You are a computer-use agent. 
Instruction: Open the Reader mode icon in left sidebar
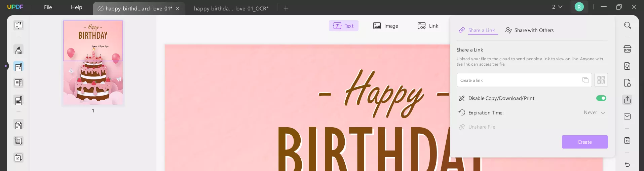[18, 25]
